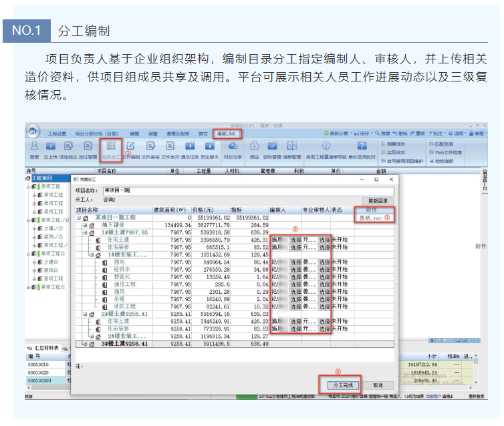This screenshot has height=426, width=504.
Task: Click the 项目名称 input field
Action: [248, 191]
